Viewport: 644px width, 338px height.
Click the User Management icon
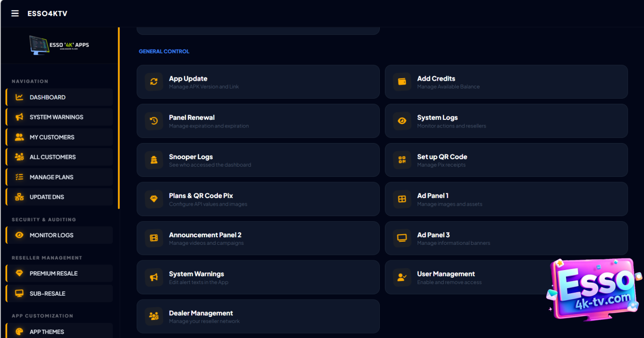[402, 277]
